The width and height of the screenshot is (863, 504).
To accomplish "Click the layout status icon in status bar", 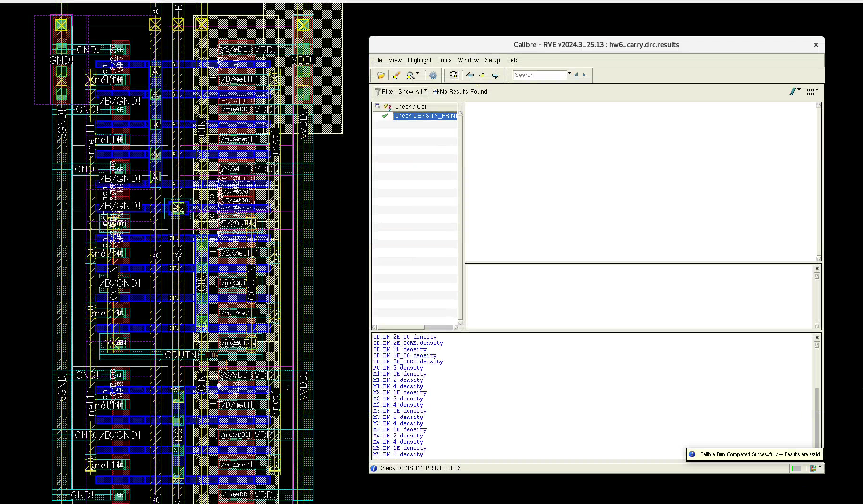I will [814, 468].
